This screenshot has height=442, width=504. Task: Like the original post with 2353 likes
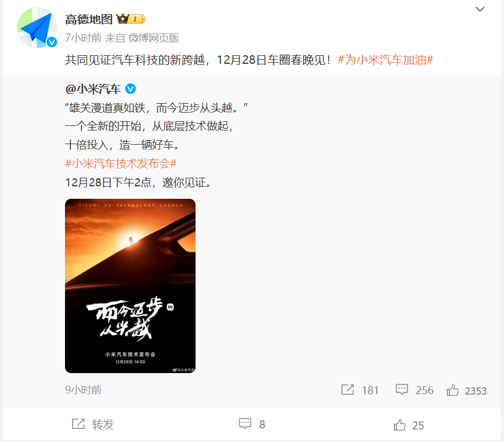click(x=453, y=390)
